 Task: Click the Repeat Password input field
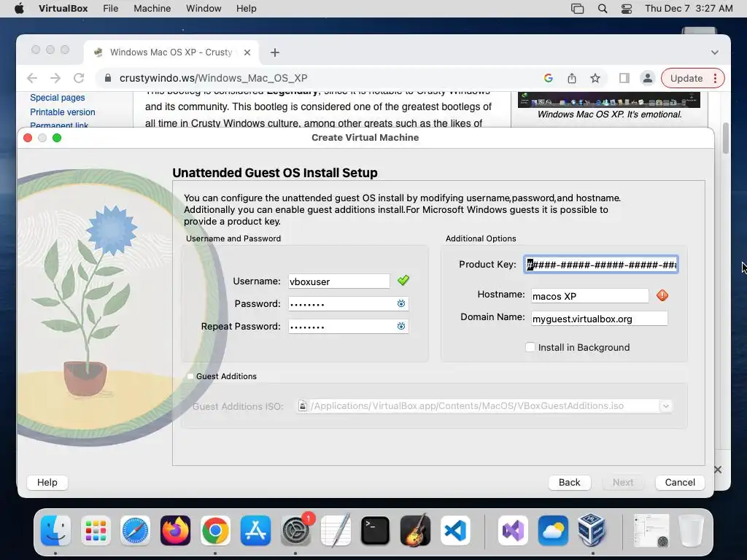point(348,326)
